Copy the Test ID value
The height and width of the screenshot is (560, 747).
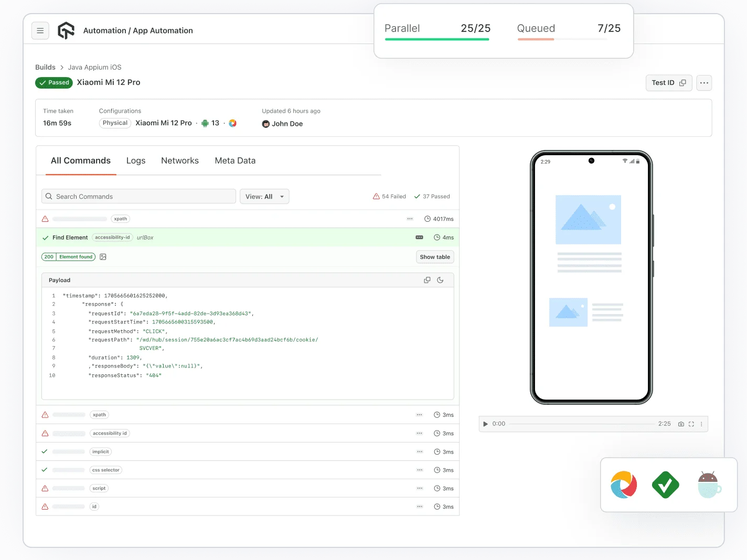click(682, 83)
